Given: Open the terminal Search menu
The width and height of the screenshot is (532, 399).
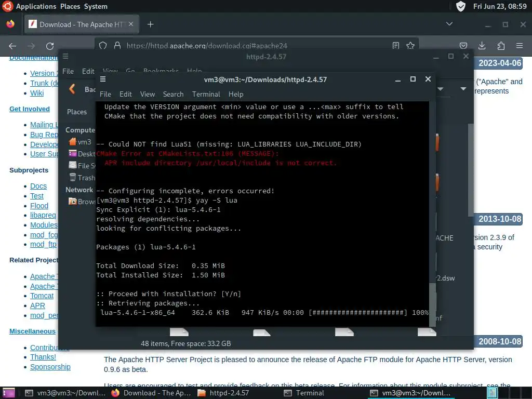Looking at the screenshot, I should [x=173, y=94].
